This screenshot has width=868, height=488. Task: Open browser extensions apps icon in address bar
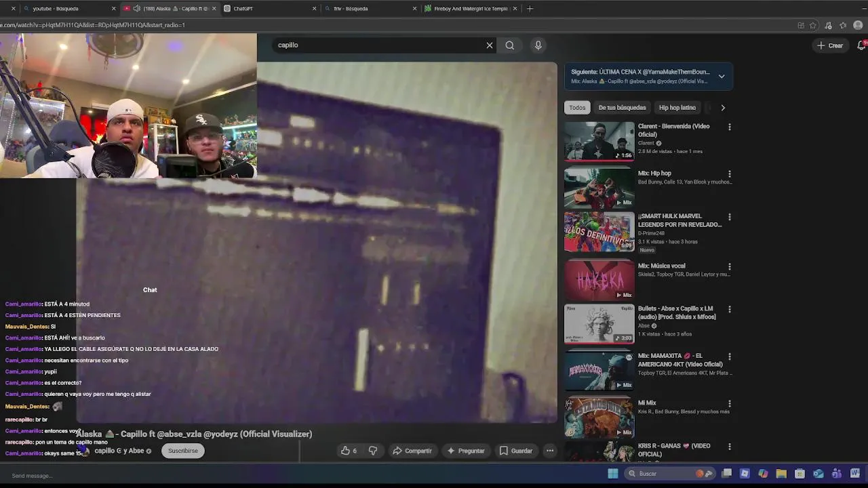(x=801, y=25)
